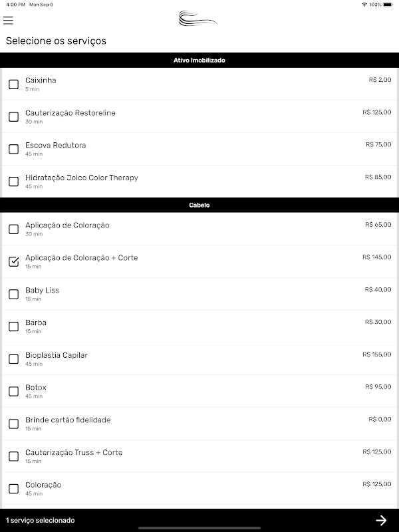Tap the Cabelo section header
This screenshot has height=532, width=399.
click(199, 205)
